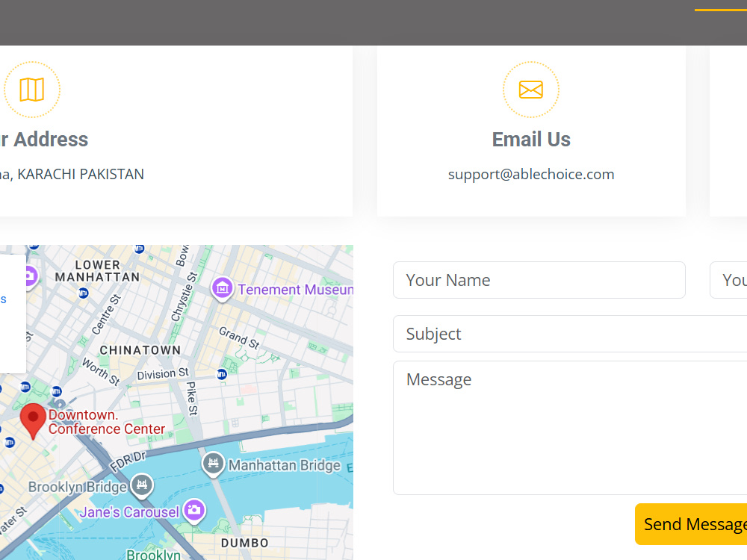Click the Downtown Conference Center map label
Viewport: 747px width, 560px height.
[107, 422]
